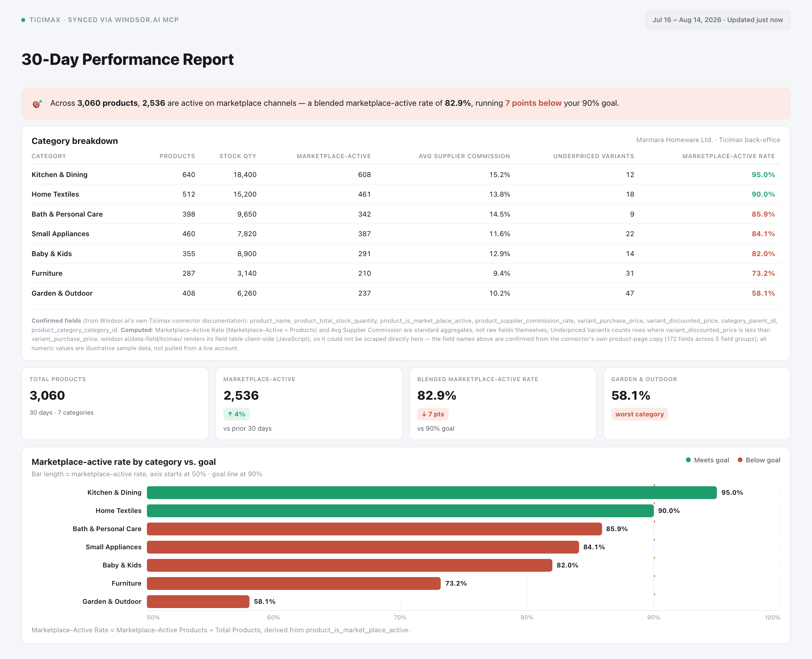This screenshot has width=812, height=659.
Task: Click the Small Appliances red chart bar
Action: (x=363, y=547)
